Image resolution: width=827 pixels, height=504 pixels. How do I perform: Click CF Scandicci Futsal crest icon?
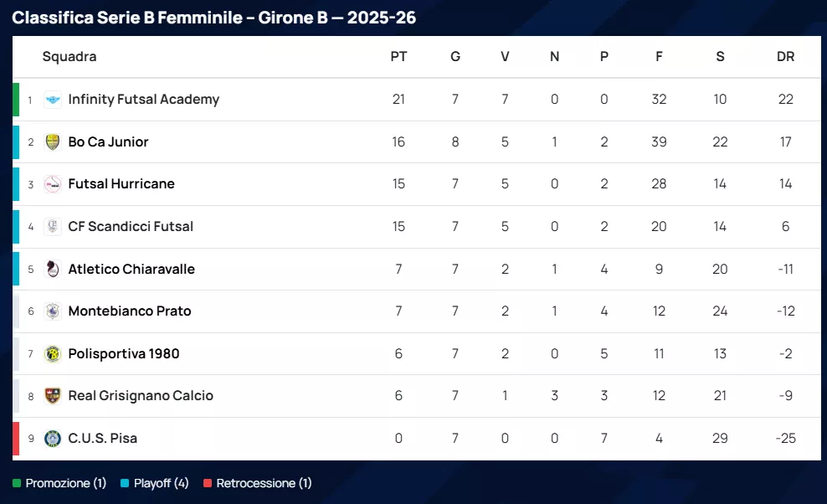pos(53,227)
